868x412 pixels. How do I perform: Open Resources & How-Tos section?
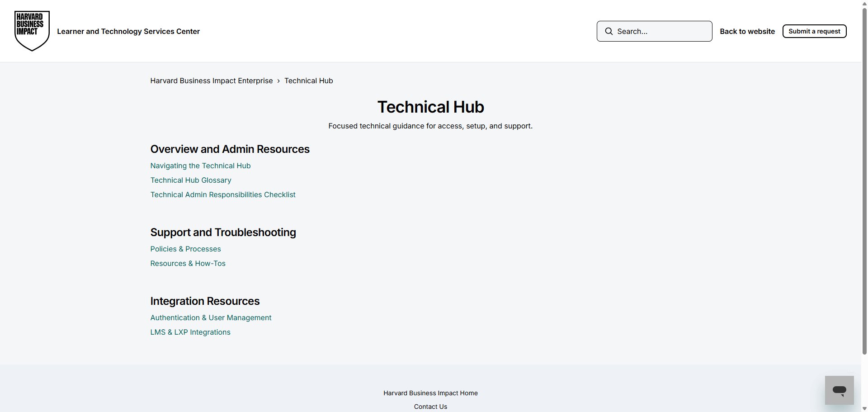pyautogui.click(x=188, y=263)
